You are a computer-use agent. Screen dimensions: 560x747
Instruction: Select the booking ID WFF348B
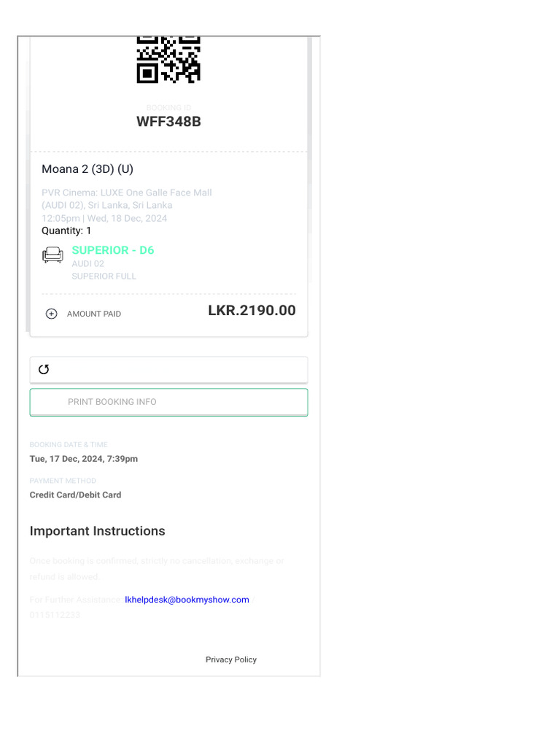(x=168, y=122)
